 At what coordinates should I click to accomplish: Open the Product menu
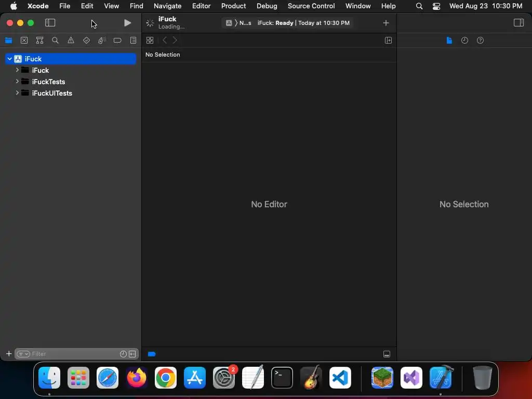tap(233, 6)
